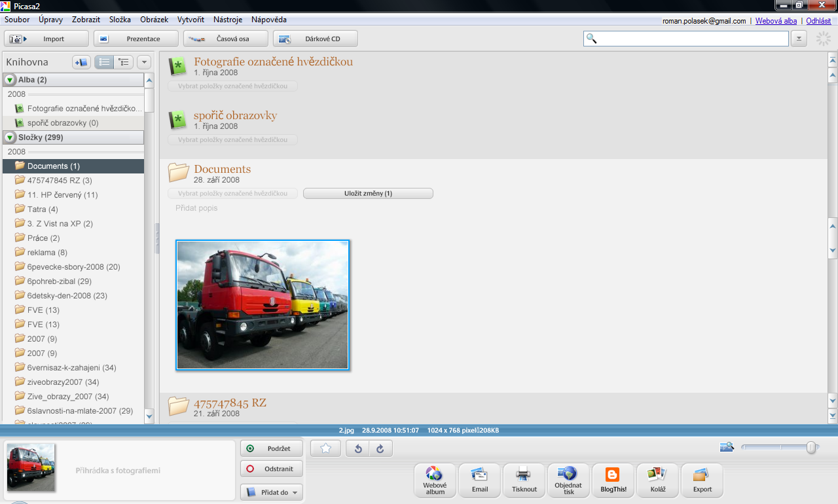Click the Podržet hold button
Viewport: 838px width, 504px height.
coord(272,448)
